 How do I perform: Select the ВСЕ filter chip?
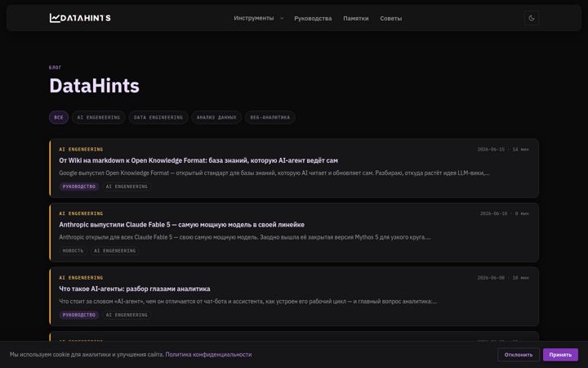59,117
